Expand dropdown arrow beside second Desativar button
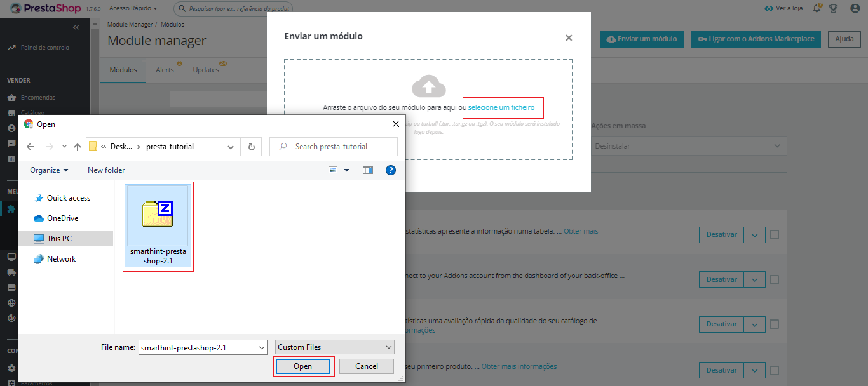The height and width of the screenshot is (386, 868). (754, 279)
